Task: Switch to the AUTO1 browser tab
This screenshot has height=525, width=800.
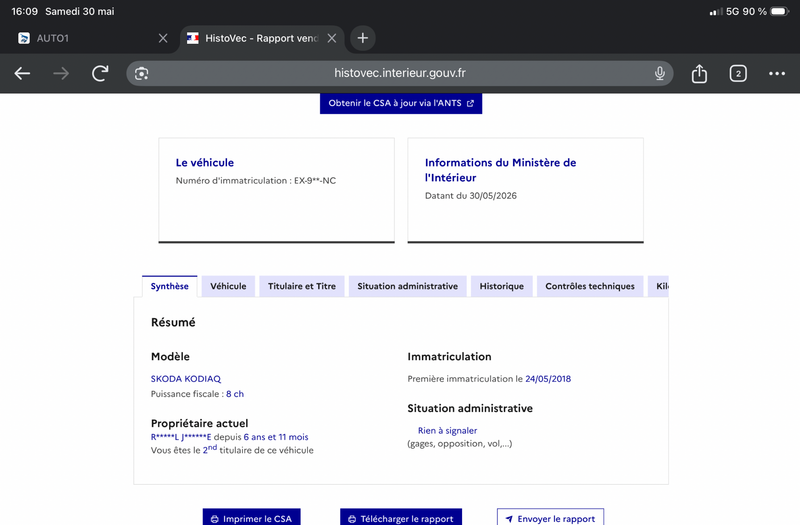Action: [x=87, y=38]
